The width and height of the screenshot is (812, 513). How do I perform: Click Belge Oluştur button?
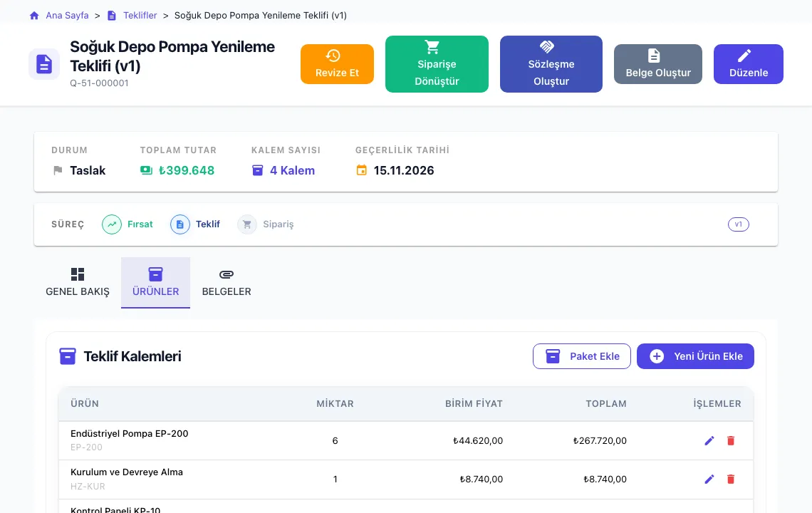click(x=658, y=64)
